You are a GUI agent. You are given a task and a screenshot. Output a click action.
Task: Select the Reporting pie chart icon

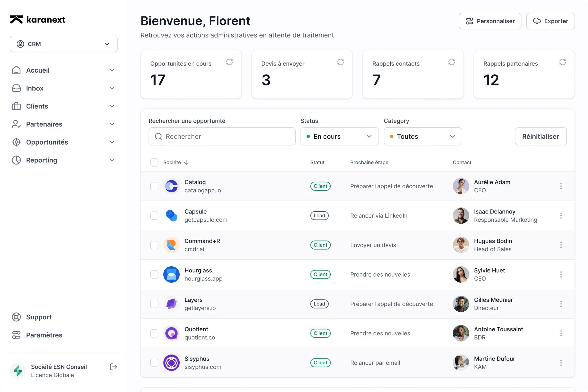coord(16,160)
